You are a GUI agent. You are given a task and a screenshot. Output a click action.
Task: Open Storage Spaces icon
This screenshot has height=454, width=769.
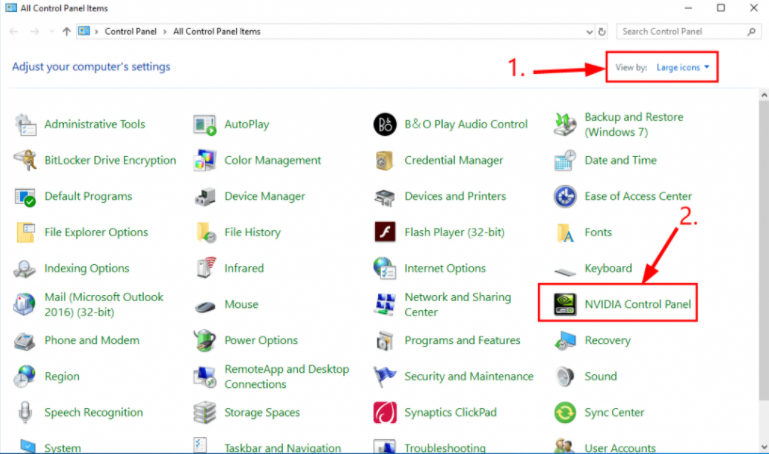point(205,412)
